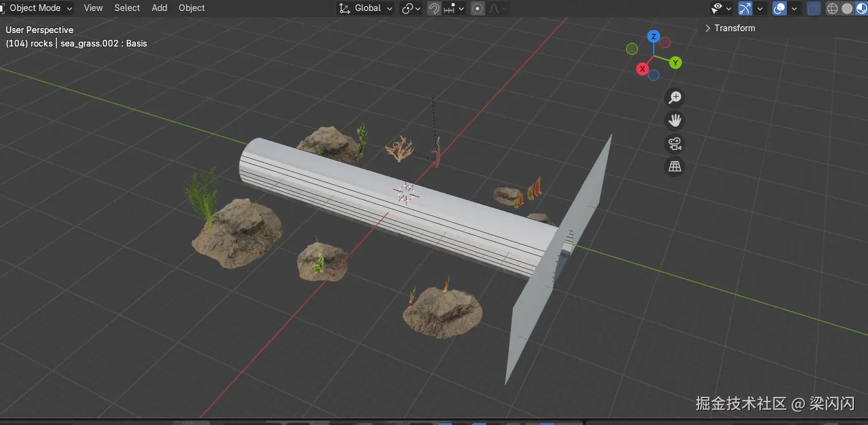Image resolution: width=868 pixels, height=425 pixels.
Task: Click the hollow red negative X axis circle
Action: (x=665, y=42)
